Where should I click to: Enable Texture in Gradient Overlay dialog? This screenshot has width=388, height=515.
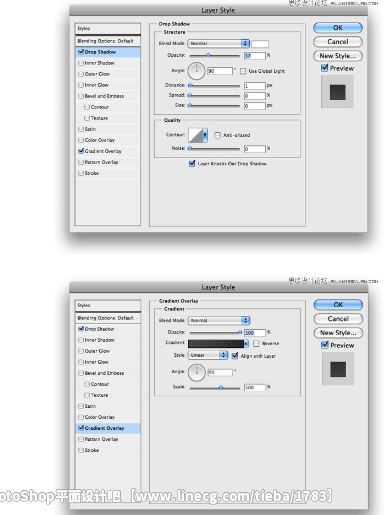coord(87,395)
